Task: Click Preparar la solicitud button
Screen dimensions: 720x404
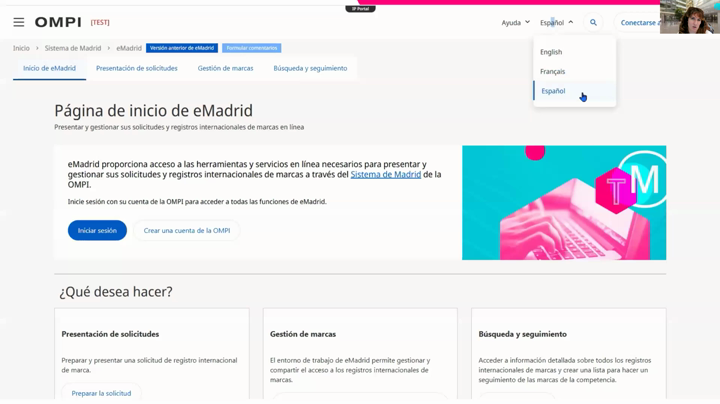Action: 101,393
